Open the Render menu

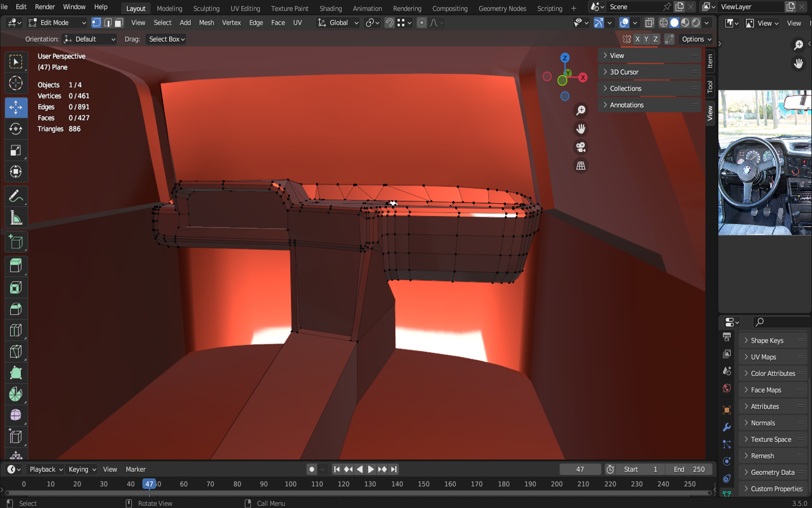click(x=45, y=7)
